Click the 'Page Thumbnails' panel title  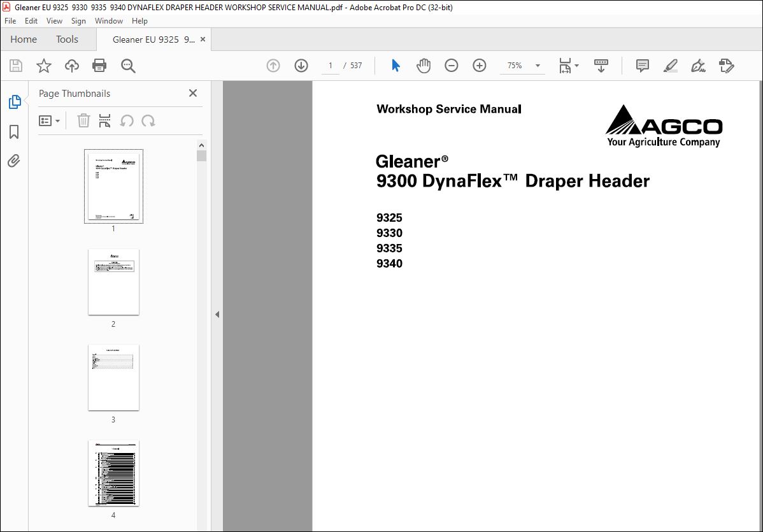[75, 94]
